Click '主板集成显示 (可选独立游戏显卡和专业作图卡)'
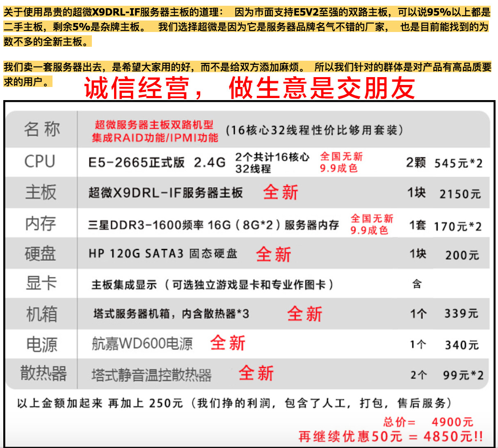 pos(212,284)
